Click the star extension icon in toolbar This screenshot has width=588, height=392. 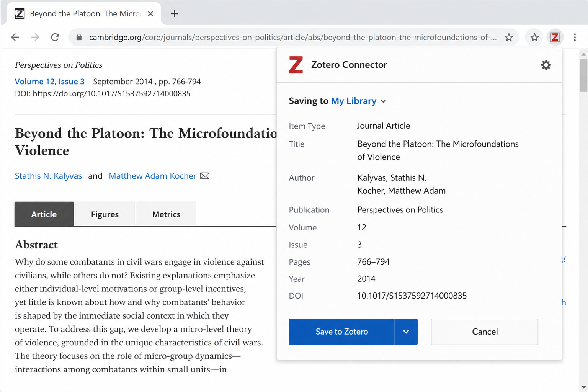click(534, 37)
